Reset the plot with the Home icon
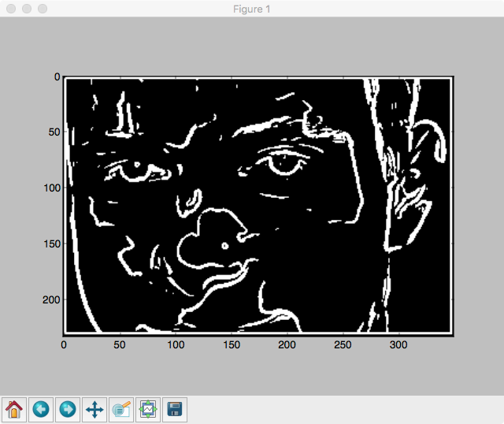The width and height of the screenshot is (504, 424). (14, 410)
